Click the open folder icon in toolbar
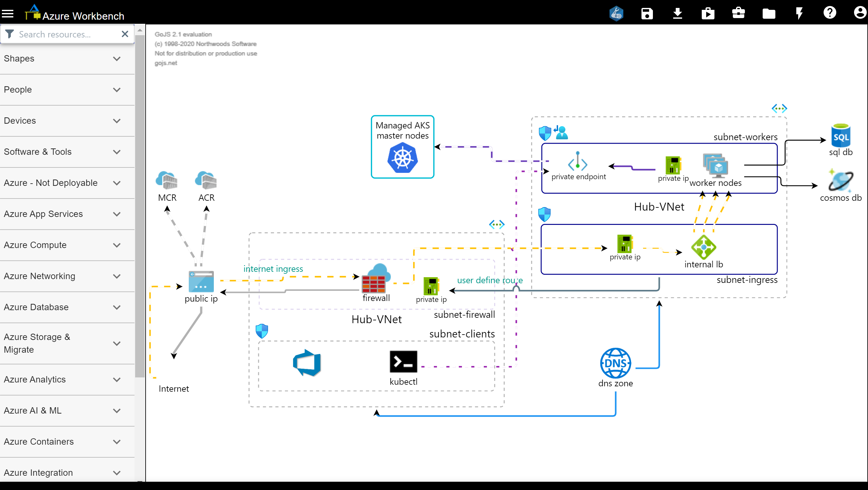 pos(769,14)
